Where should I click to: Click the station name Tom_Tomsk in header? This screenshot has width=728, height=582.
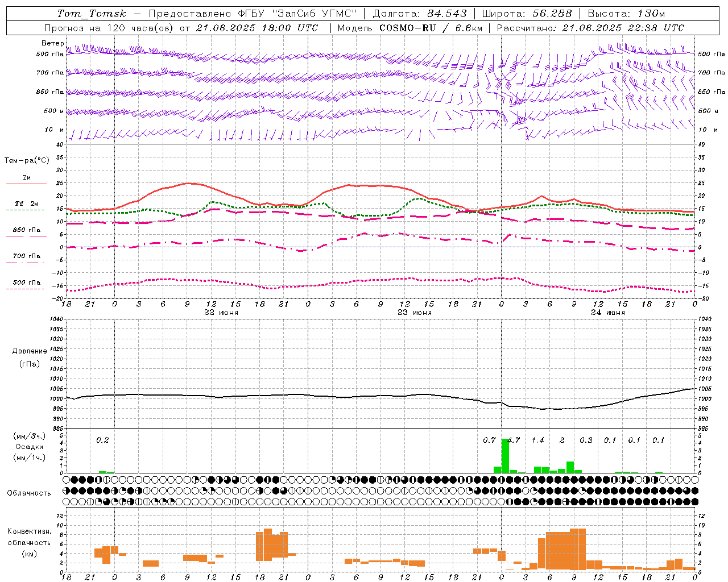92,14
